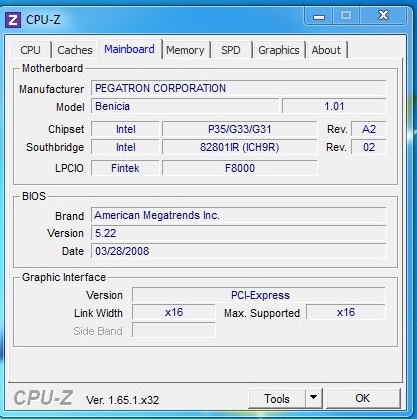Image resolution: width=417 pixels, height=419 pixels.
Task: Click the OK button
Action: 363,398
